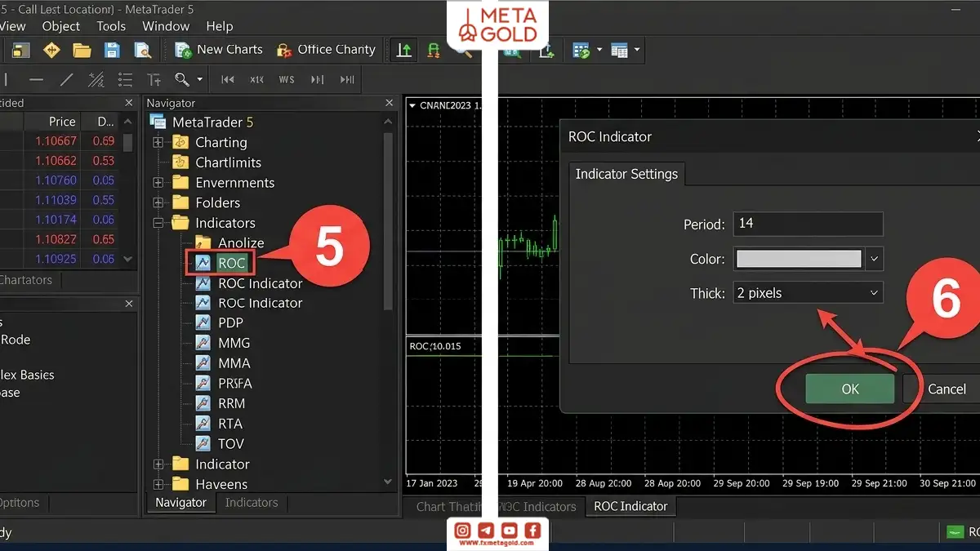The image size is (980, 551).
Task: Click the green-badged grid toolbar icon
Action: point(581,51)
